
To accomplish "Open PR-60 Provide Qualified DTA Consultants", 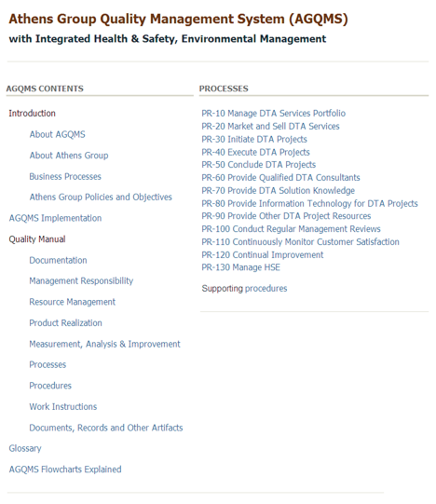I will click(280, 178).
